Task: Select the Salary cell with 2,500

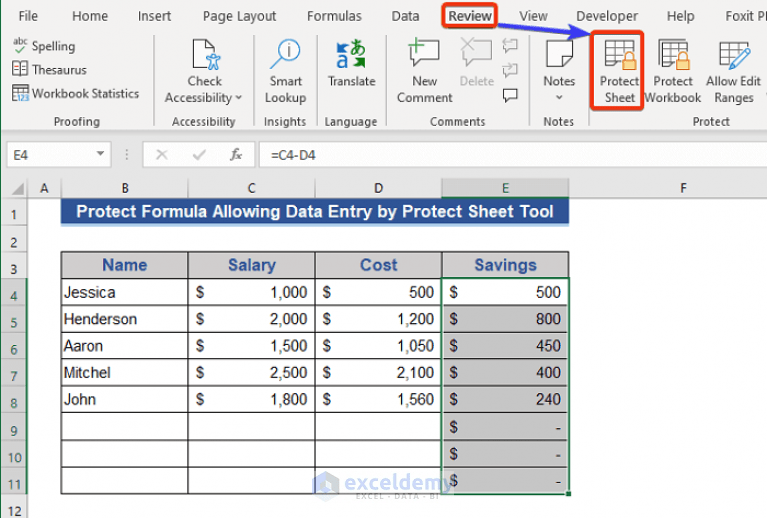Action: (251, 373)
